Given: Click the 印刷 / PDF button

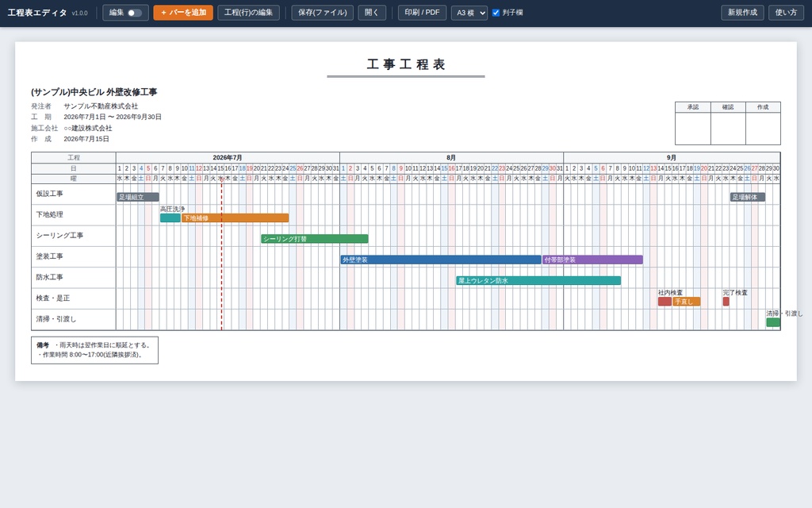Looking at the screenshot, I should [422, 13].
